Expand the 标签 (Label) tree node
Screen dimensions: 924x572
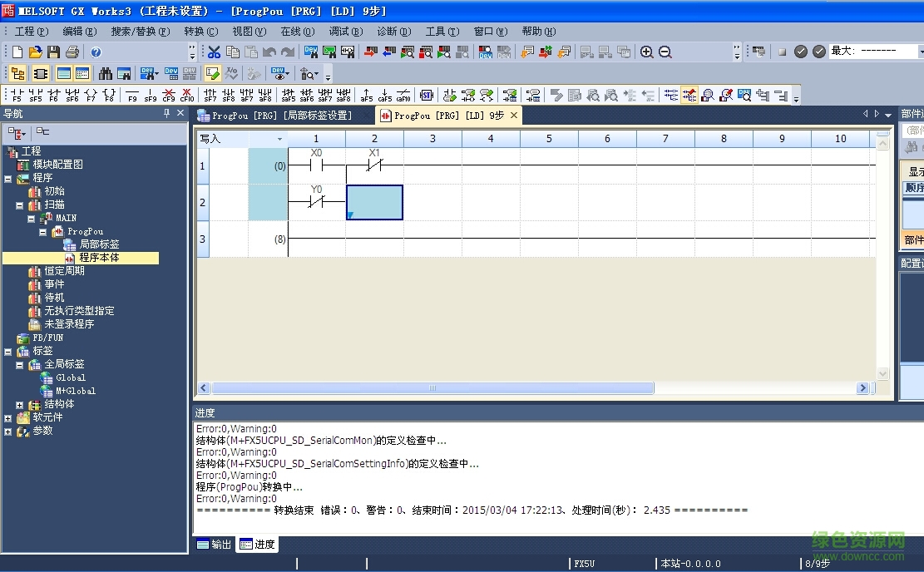coord(8,352)
